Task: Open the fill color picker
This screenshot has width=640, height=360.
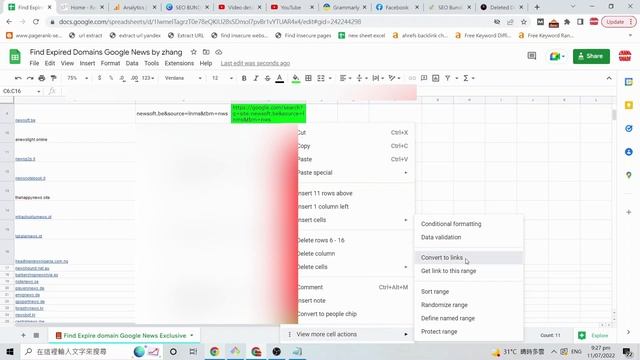Action: click(296, 78)
